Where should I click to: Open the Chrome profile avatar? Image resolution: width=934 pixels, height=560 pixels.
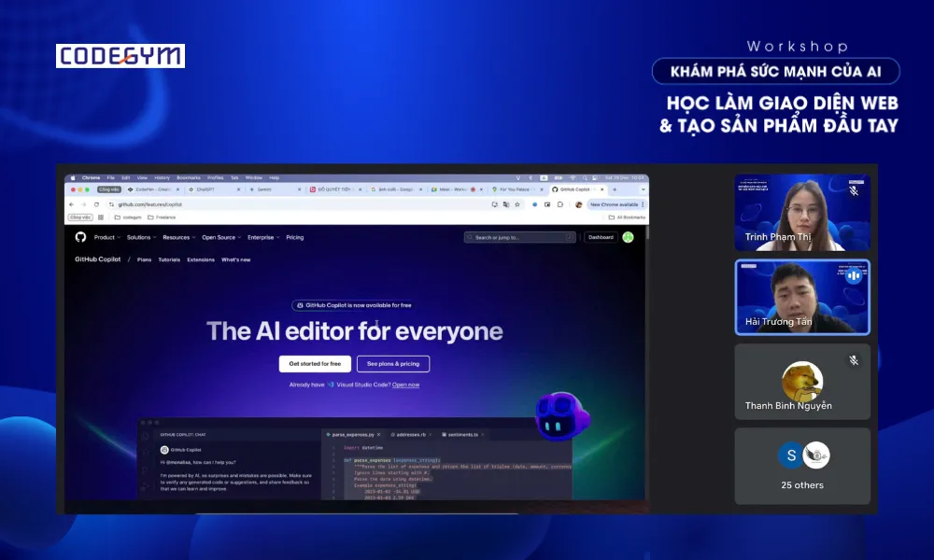pyautogui.click(x=578, y=204)
